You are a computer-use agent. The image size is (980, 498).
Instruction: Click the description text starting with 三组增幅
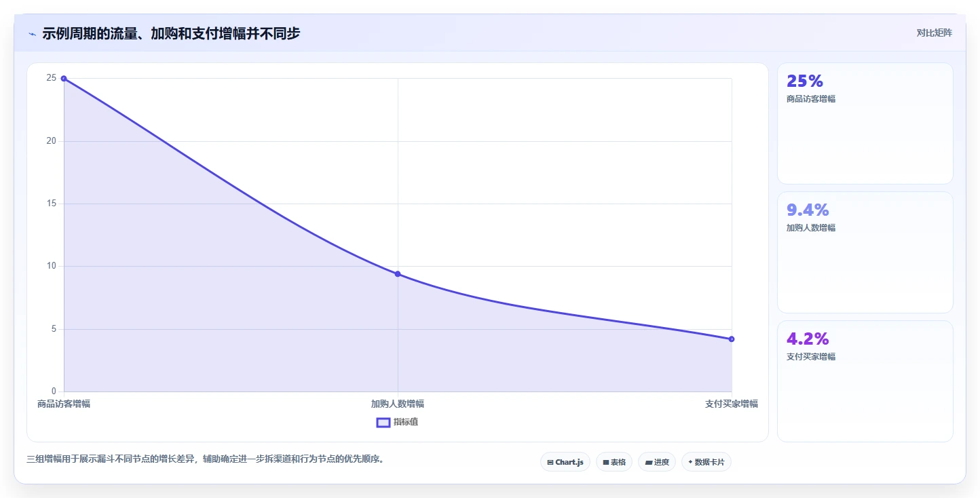pos(207,459)
